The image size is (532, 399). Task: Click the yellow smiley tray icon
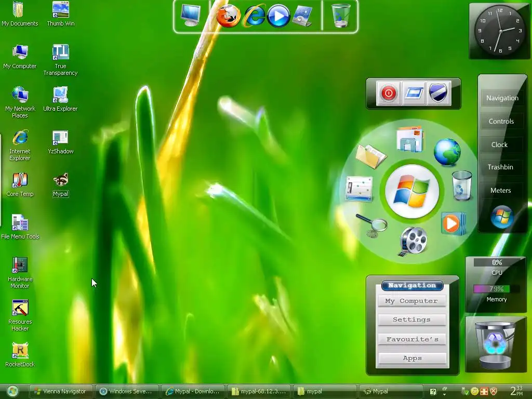(474, 392)
